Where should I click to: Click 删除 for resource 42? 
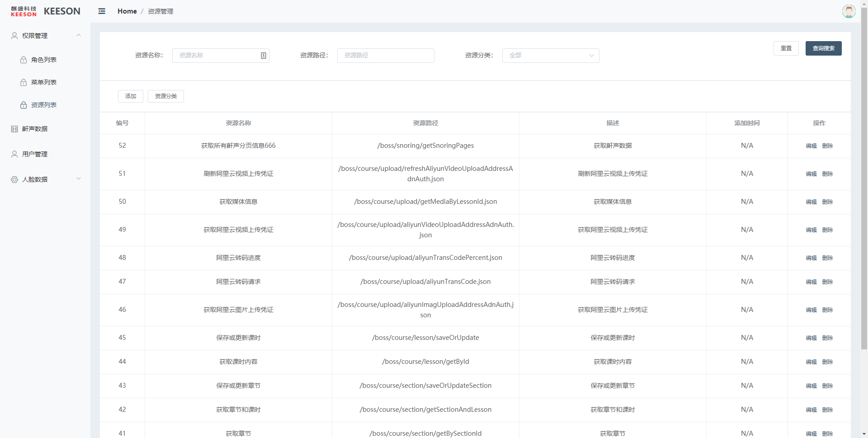pos(827,410)
